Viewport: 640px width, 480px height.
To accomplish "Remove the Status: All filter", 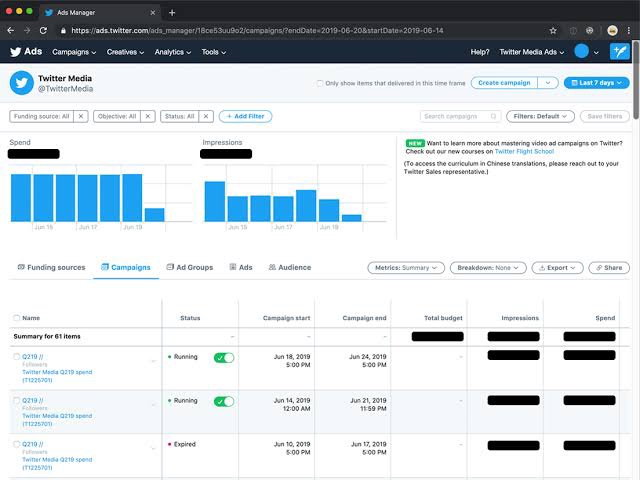I will [x=206, y=116].
